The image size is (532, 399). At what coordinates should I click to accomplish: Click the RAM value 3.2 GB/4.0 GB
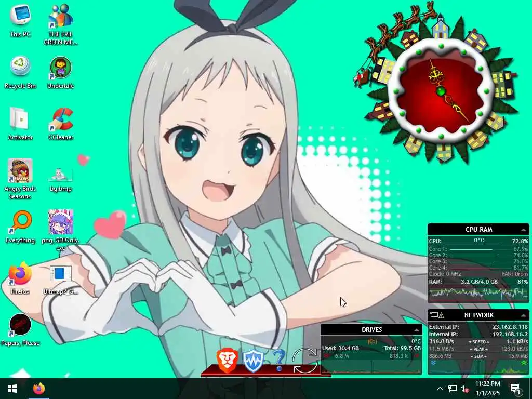pyautogui.click(x=478, y=282)
